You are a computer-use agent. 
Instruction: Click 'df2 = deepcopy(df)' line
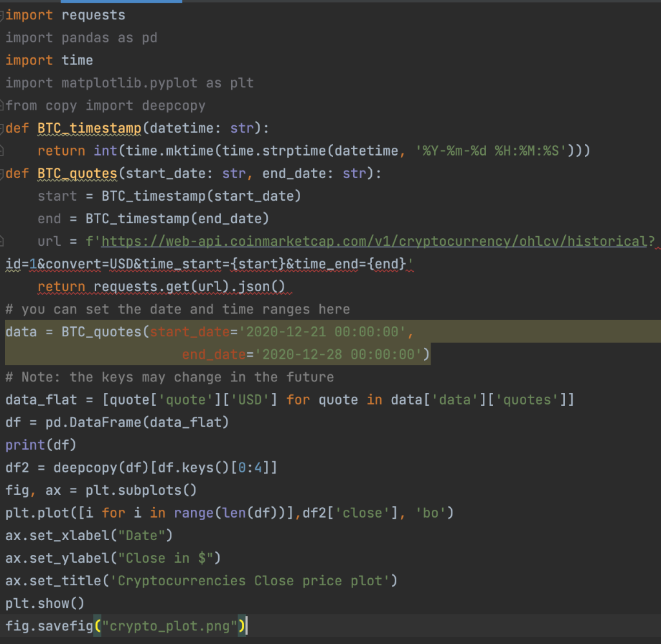[141, 468]
